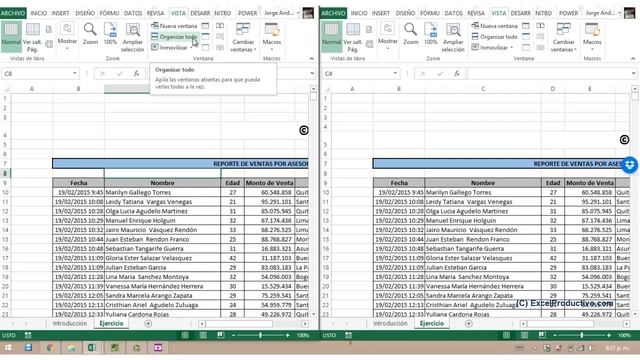Open Mostrar menu in left window
Screen dimensions: 640x360
coord(67,37)
